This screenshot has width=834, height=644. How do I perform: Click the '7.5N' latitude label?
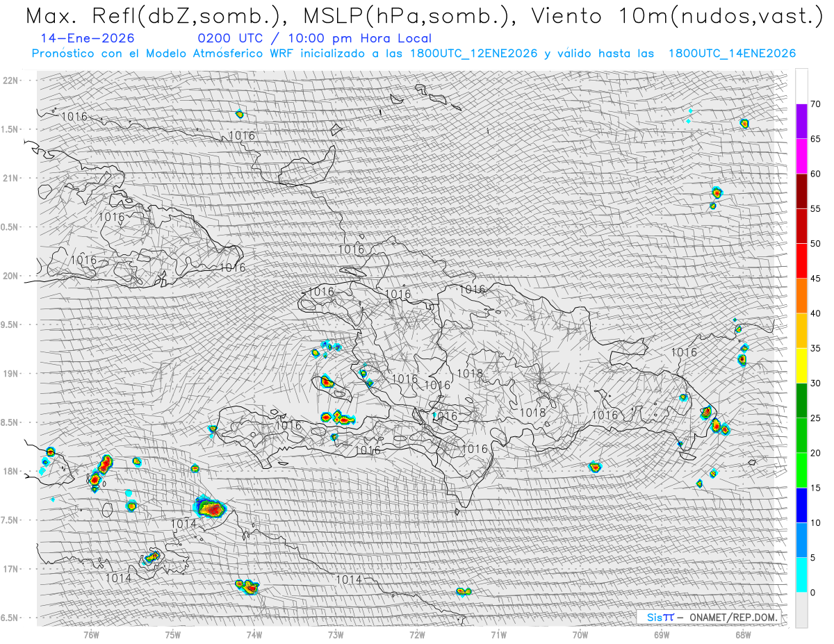coord(10,520)
